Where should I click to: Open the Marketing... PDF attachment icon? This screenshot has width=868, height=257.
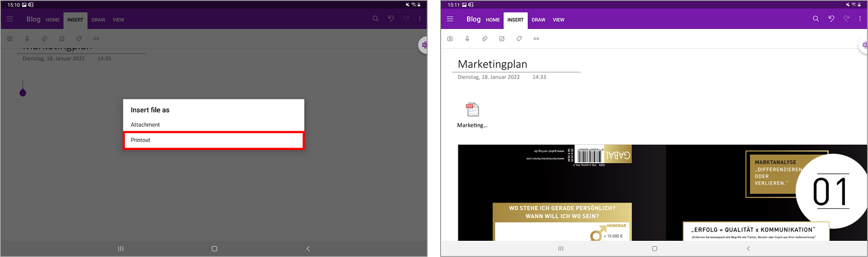[472, 109]
